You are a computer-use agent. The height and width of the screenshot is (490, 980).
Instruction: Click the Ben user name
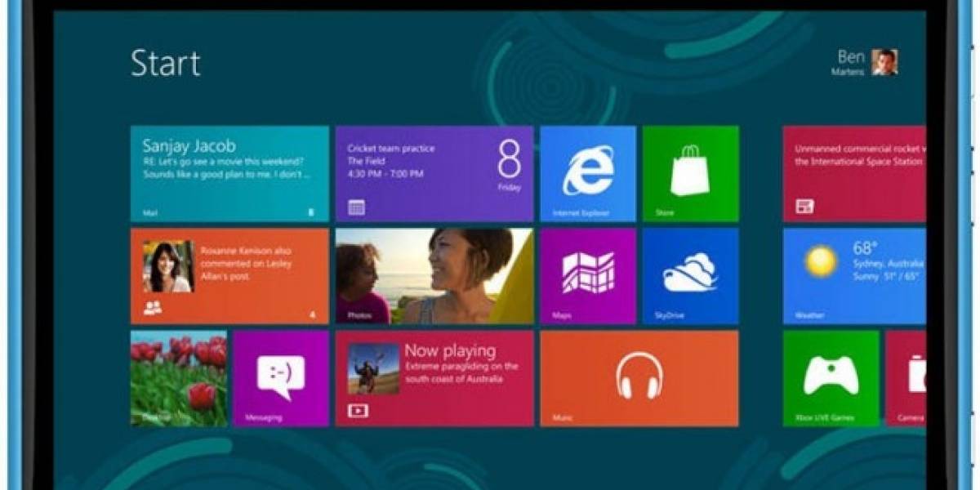pyautogui.click(x=851, y=56)
